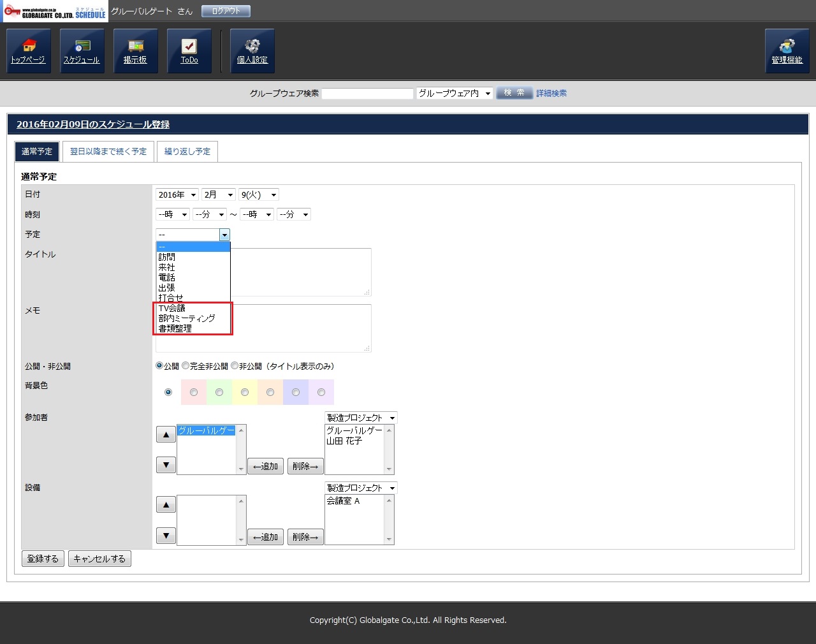Follow the 詳細検索 link
The height and width of the screenshot is (644, 816).
coord(551,93)
